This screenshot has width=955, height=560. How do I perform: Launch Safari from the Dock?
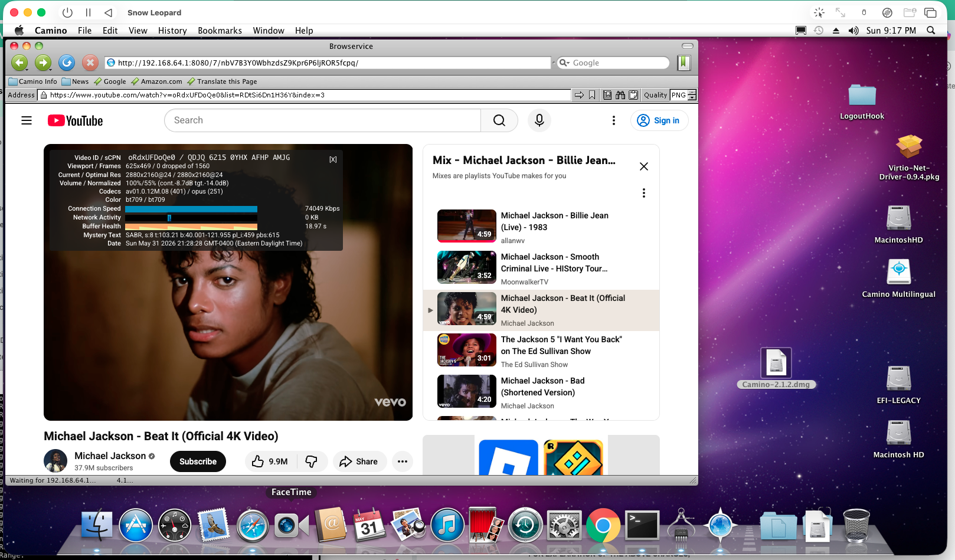[253, 525]
